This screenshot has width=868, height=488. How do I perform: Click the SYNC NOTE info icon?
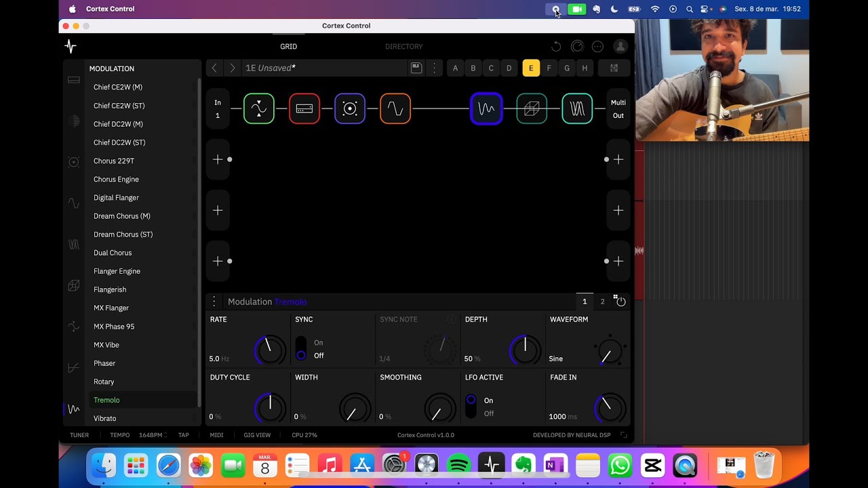pyautogui.click(x=451, y=319)
